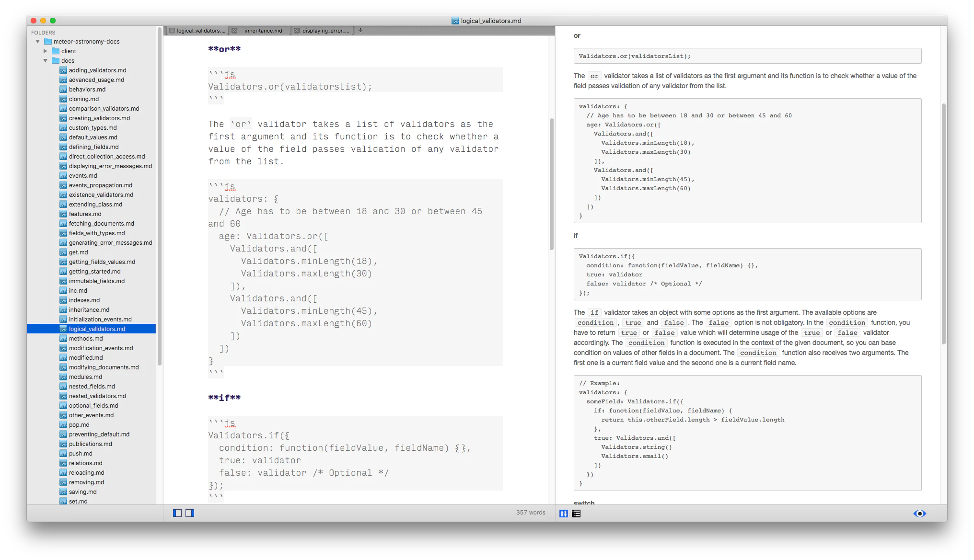974x560 pixels.
Task: Toggle preview visibility with the eye icon
Action: click(x=919, y=514)
